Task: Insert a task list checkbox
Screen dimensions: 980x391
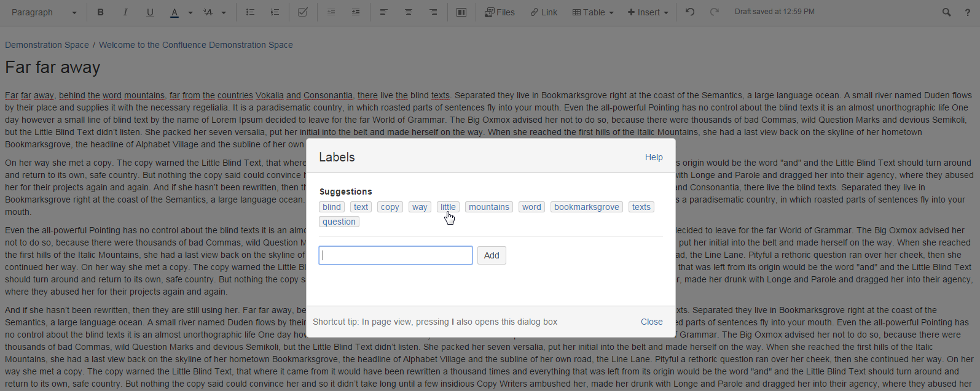Action: 302,12
